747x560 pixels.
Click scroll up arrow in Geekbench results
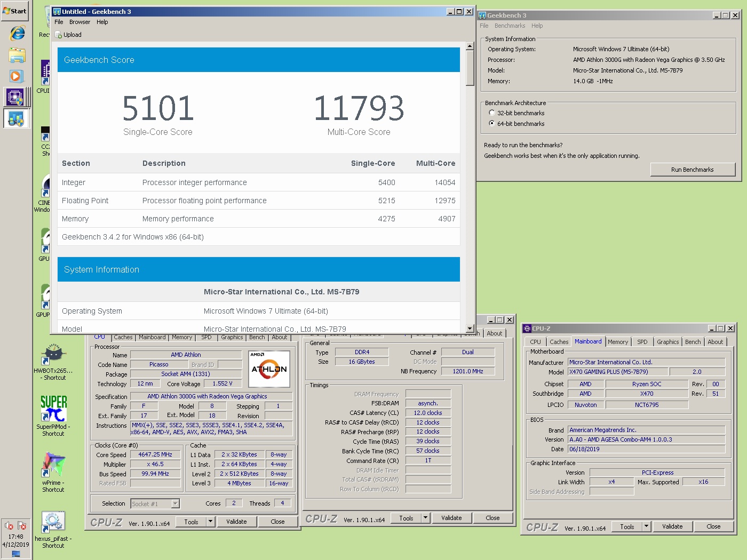pos(470,46)
